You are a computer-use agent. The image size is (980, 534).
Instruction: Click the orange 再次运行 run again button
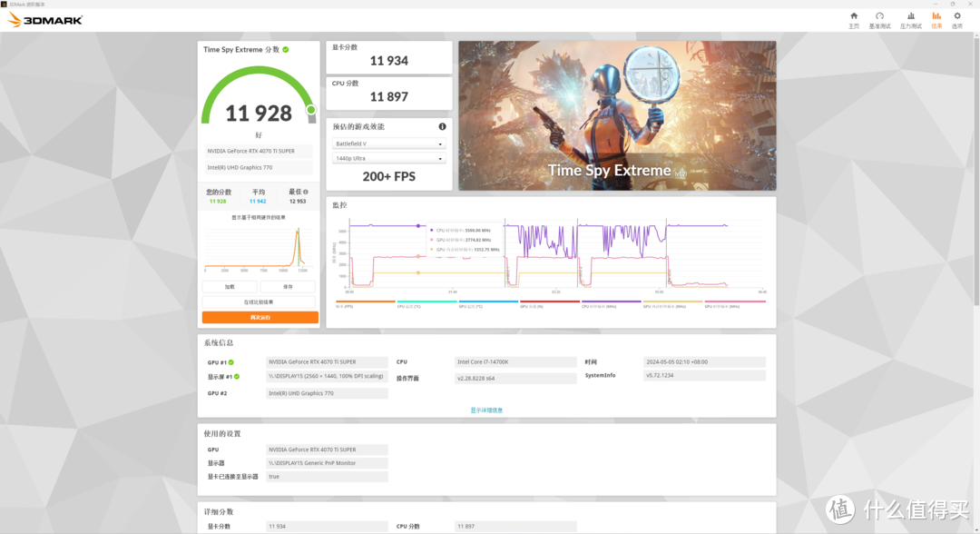click(x=260, y=318)
